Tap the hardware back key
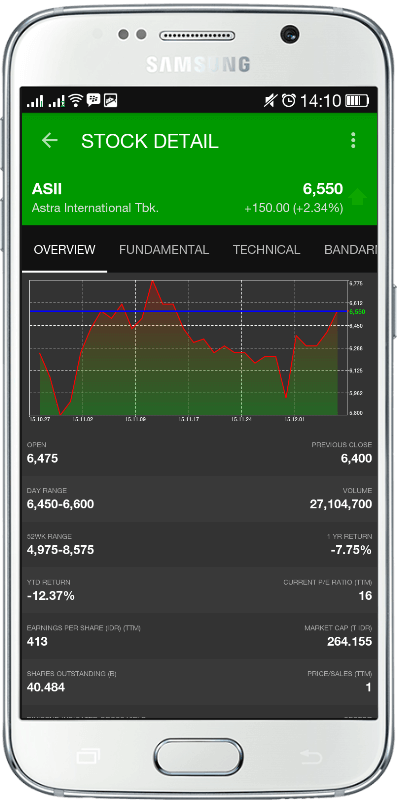The image size is (397, 800). tap(311, 756)
